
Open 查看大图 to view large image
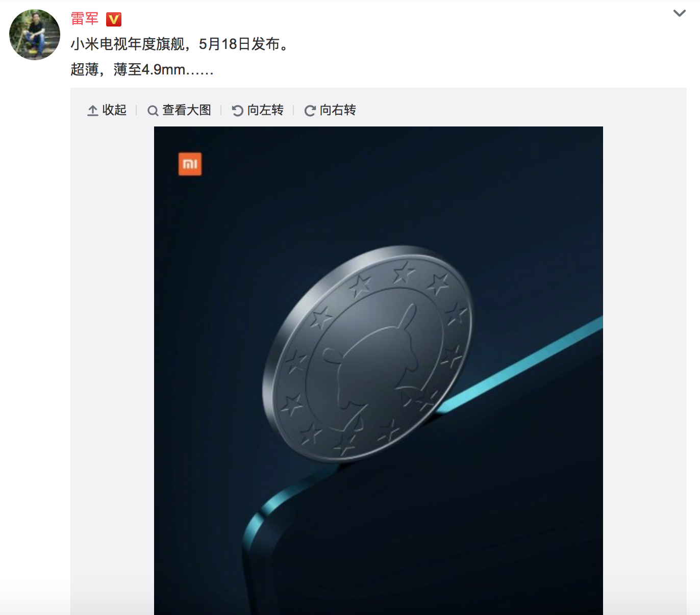click(179, 110)
